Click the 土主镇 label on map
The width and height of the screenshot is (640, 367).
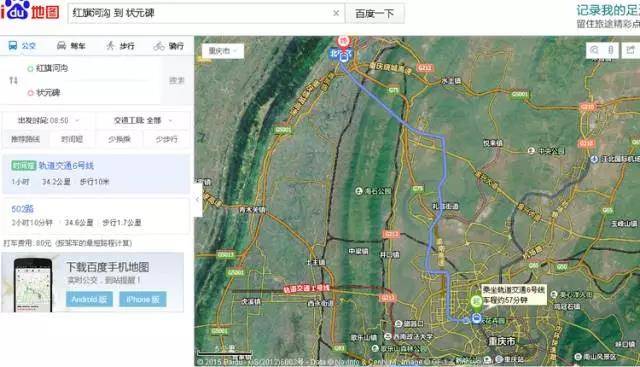tap(316, 262)
